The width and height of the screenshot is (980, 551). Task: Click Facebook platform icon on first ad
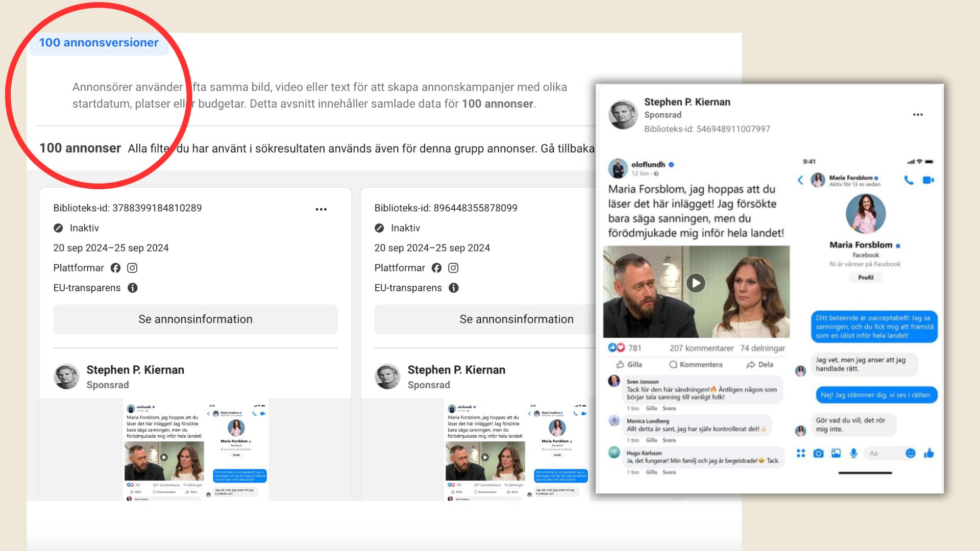point(116,268)
